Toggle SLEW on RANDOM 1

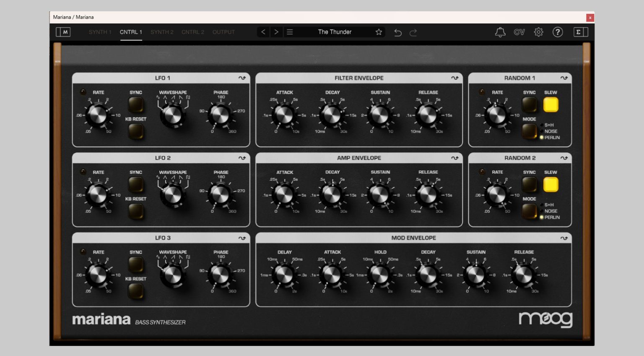pyautogui.click(x=551, y=104)
